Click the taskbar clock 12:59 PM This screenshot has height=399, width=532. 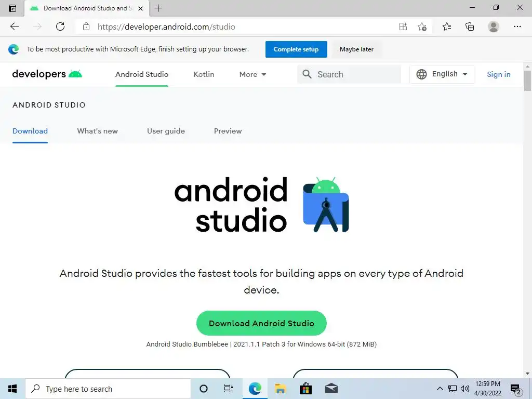click(487, 384)
